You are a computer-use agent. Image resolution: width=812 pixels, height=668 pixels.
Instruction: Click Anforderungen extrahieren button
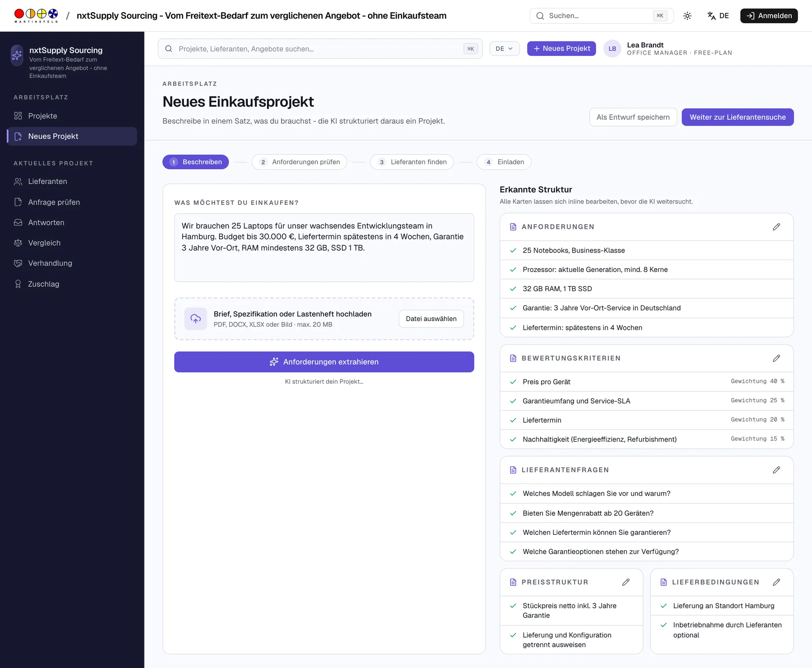click(324, 362)
